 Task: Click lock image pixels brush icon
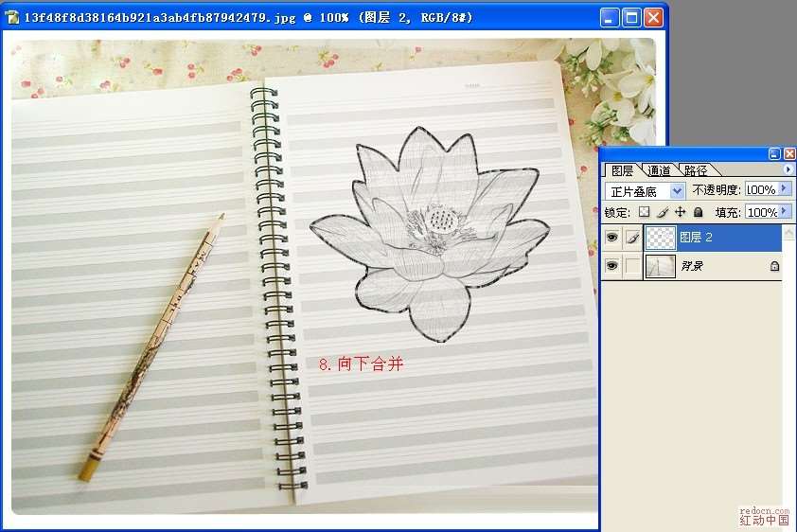(x=663, y=213)
